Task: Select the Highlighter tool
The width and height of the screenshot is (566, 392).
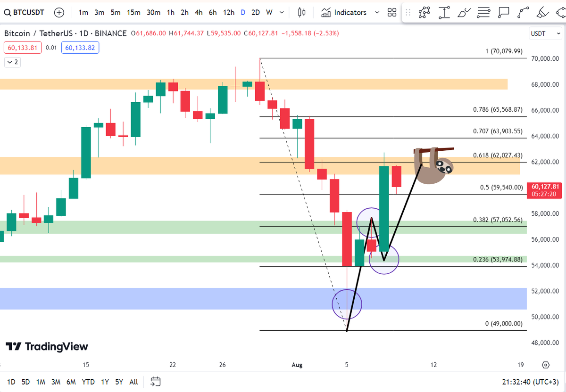Action: (543, 13)
